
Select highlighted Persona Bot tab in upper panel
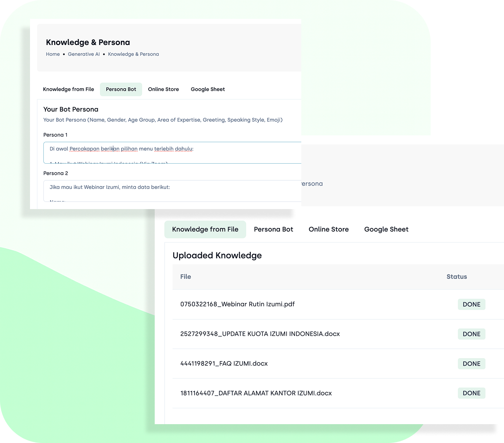121,89
